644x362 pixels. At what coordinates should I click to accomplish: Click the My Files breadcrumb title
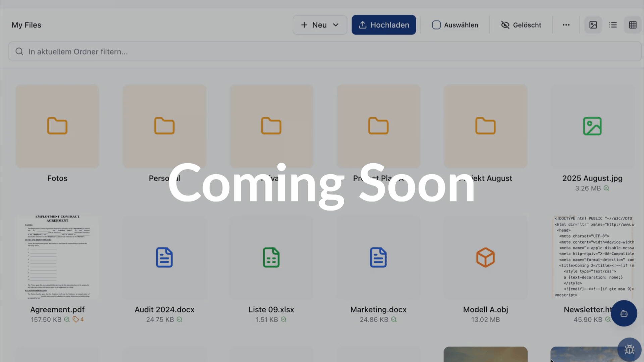click(x=26, y=25)
